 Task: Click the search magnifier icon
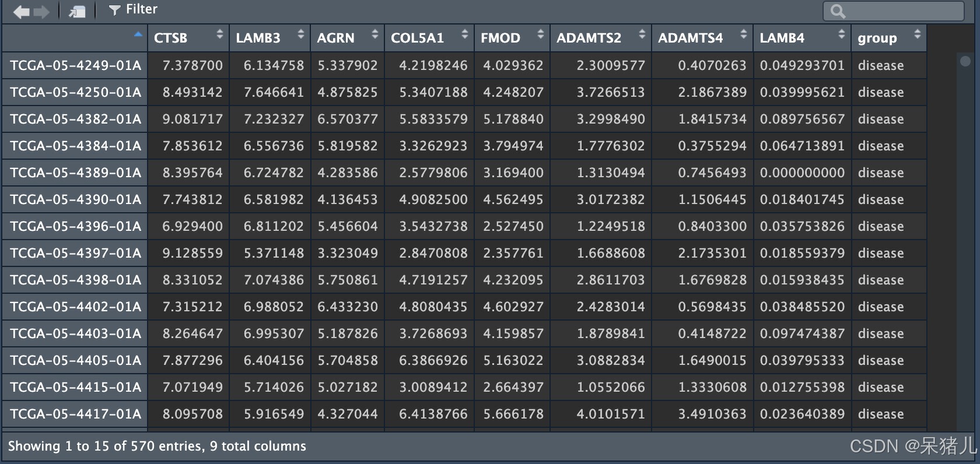(838, 12)
